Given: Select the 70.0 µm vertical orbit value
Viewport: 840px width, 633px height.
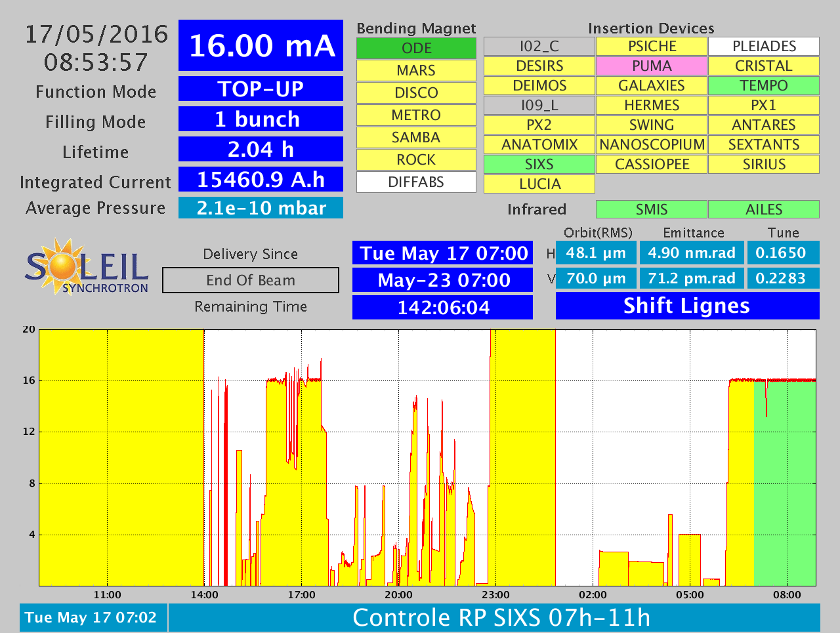Looking at the screenshot, I should (596, 278).
